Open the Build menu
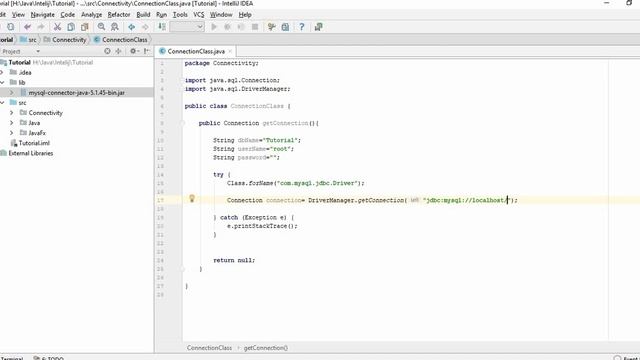This screenshot has height=360, width=640. (143, 15)
